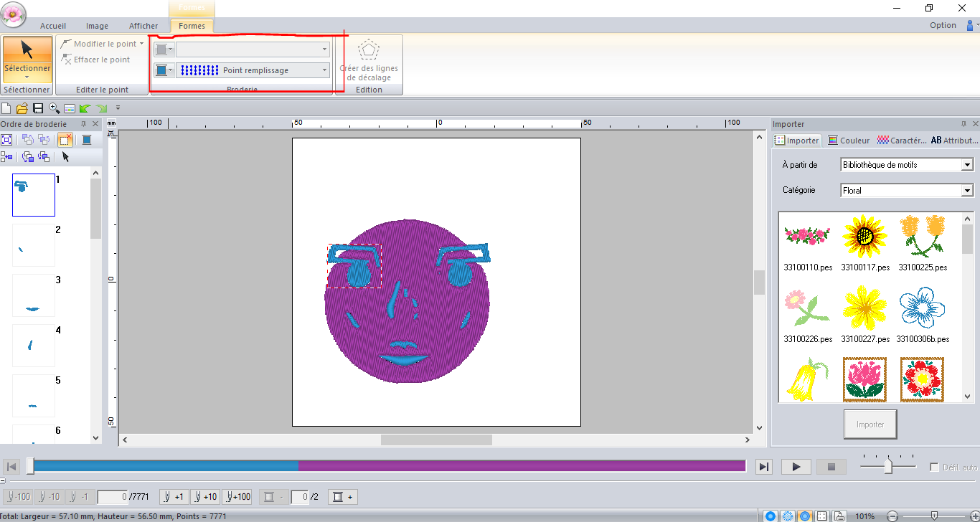Click the green undo arrow
The width and height of the screenshot is (980, 522).
(x=85, y=108)
